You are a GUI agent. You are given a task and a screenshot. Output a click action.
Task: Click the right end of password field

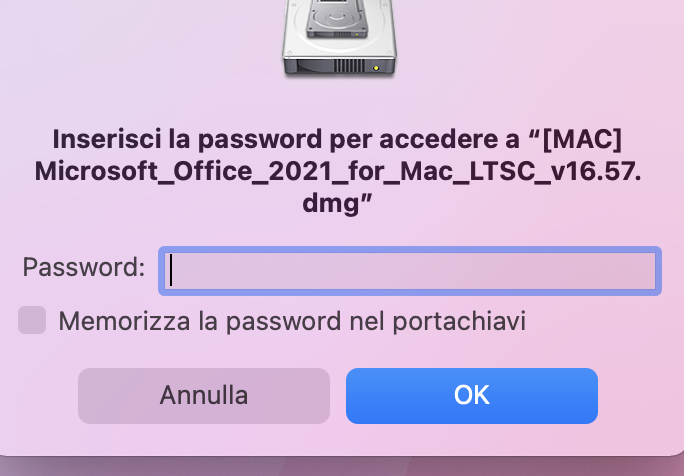tap(646, 271)
